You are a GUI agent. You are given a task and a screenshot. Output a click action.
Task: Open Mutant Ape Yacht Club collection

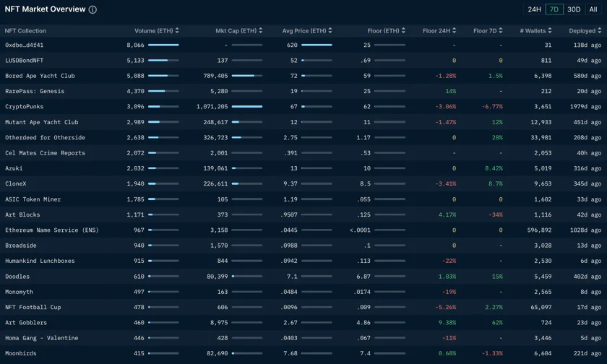coord(42,122)
